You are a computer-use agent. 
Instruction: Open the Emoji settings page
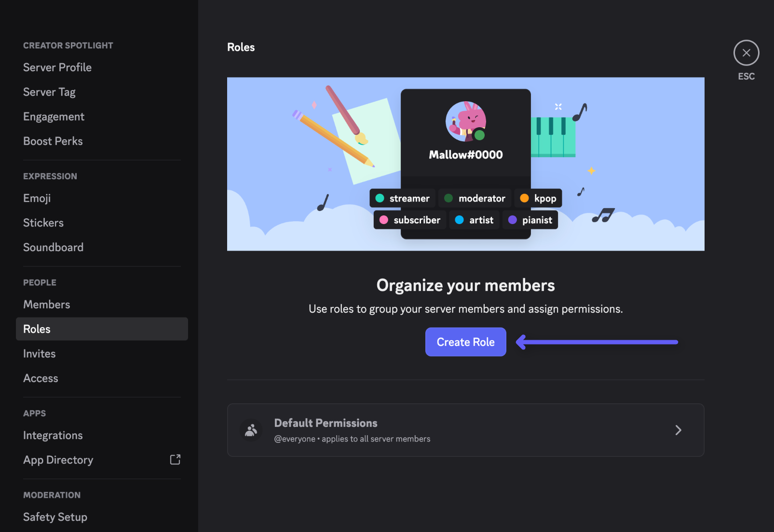(x=37, y=198)
